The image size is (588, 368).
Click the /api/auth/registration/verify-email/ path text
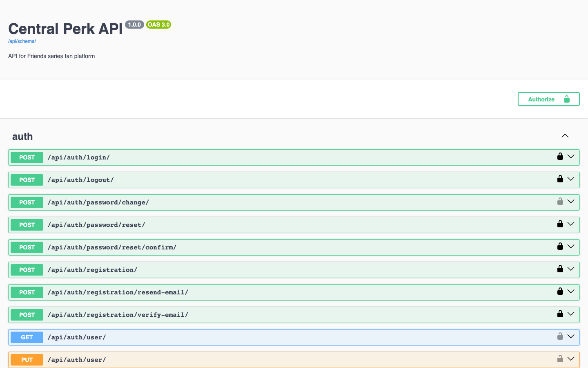coord(118,315)
